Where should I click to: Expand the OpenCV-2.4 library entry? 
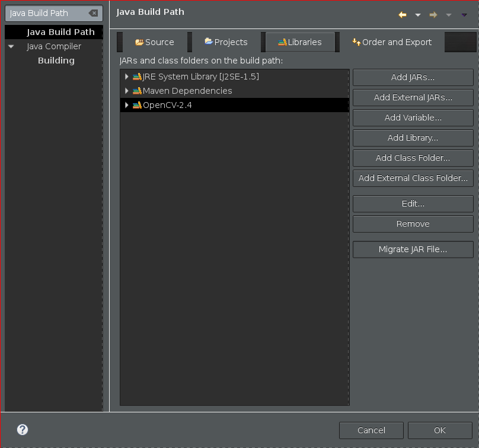126,104
